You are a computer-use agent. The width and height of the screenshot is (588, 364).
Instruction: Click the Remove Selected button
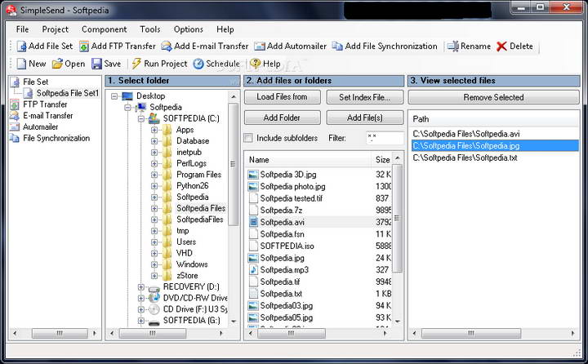point(493,97)
